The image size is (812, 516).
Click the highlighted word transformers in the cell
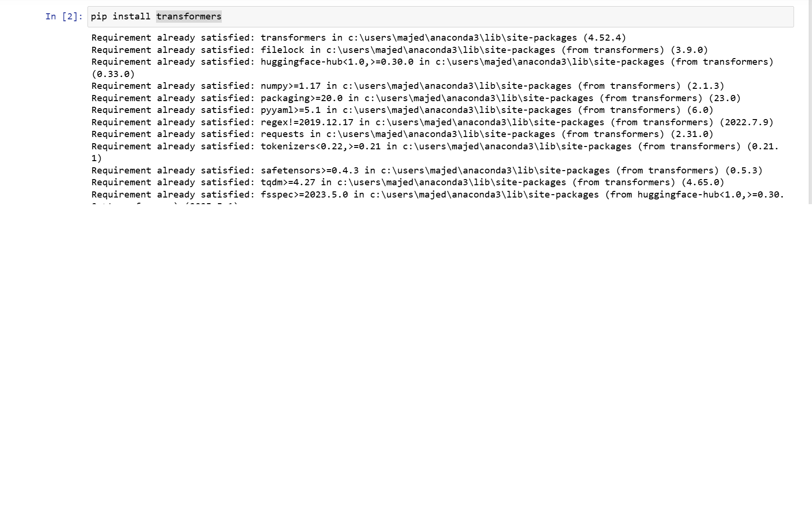pos(189,17)
